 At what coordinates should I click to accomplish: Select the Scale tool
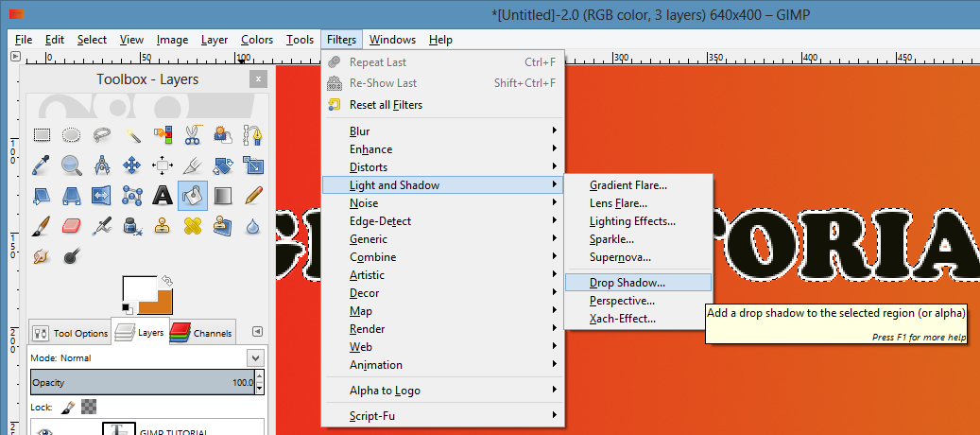[x=253, y=165]
